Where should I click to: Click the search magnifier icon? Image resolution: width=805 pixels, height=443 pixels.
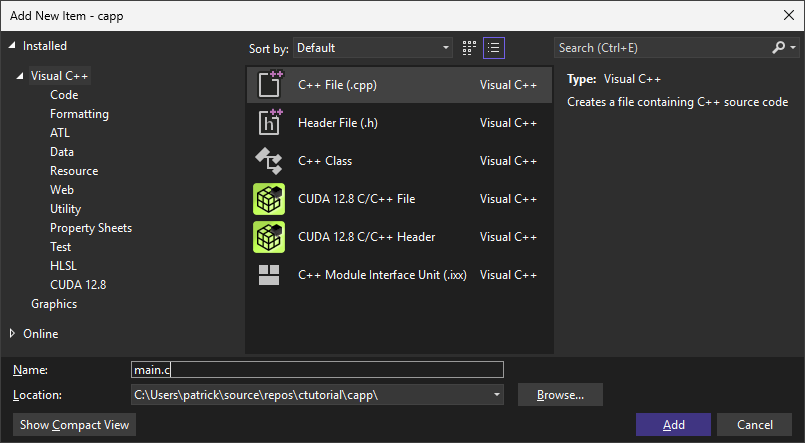click(x=778, y=48)
